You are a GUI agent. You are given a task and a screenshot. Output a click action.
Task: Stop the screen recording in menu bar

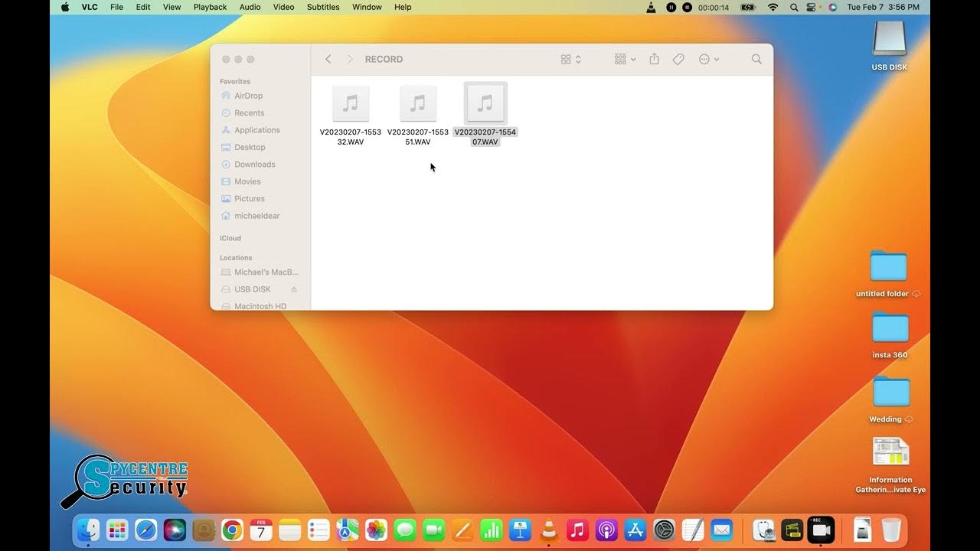(x=687, y=7)
